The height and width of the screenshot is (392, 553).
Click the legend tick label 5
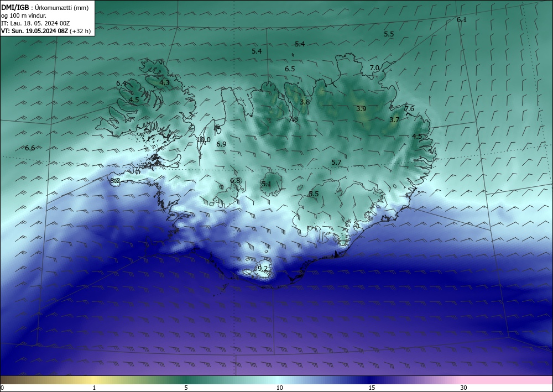click(186, 388)
